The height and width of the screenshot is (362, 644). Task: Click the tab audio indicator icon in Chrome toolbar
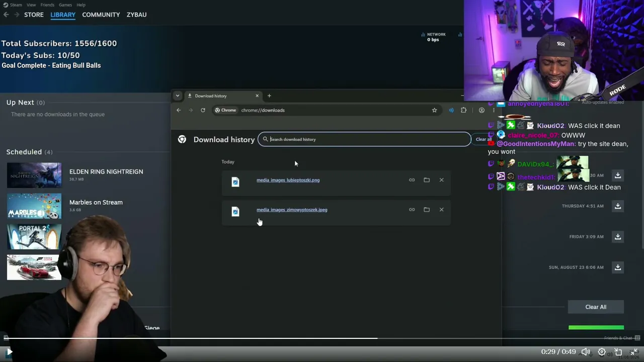(x=451, y=110)
